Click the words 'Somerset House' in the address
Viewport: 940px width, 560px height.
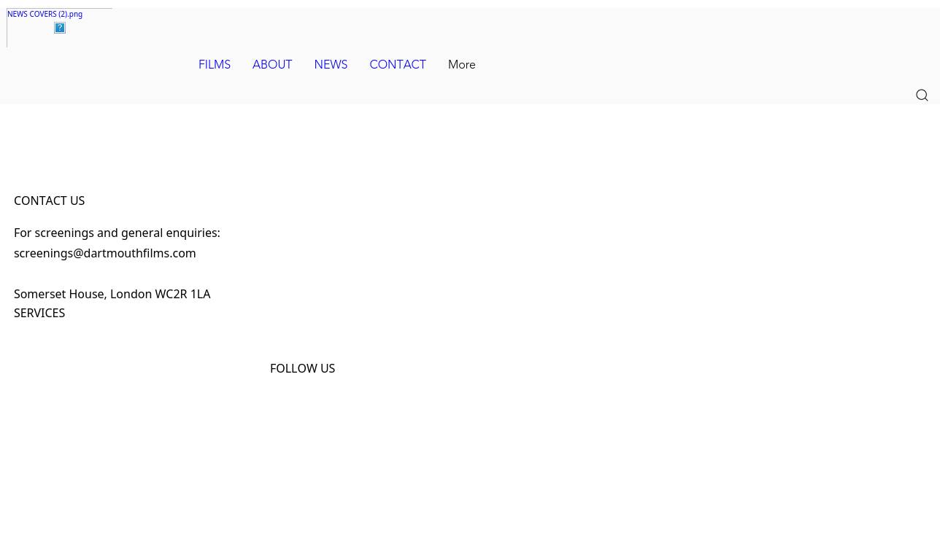(x=59, y=294)
